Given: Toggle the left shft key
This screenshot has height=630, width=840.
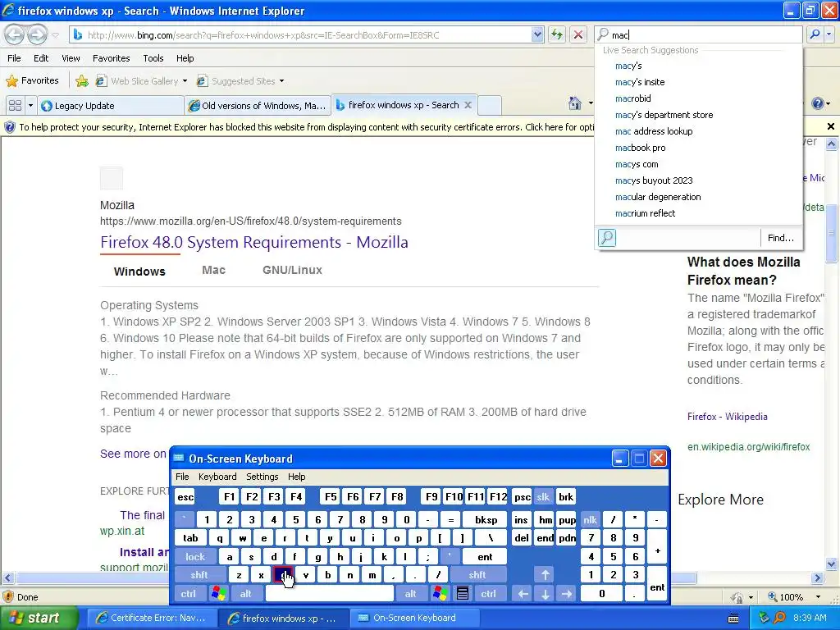Looking at the screenshot, I should click(x=199, y=575).
